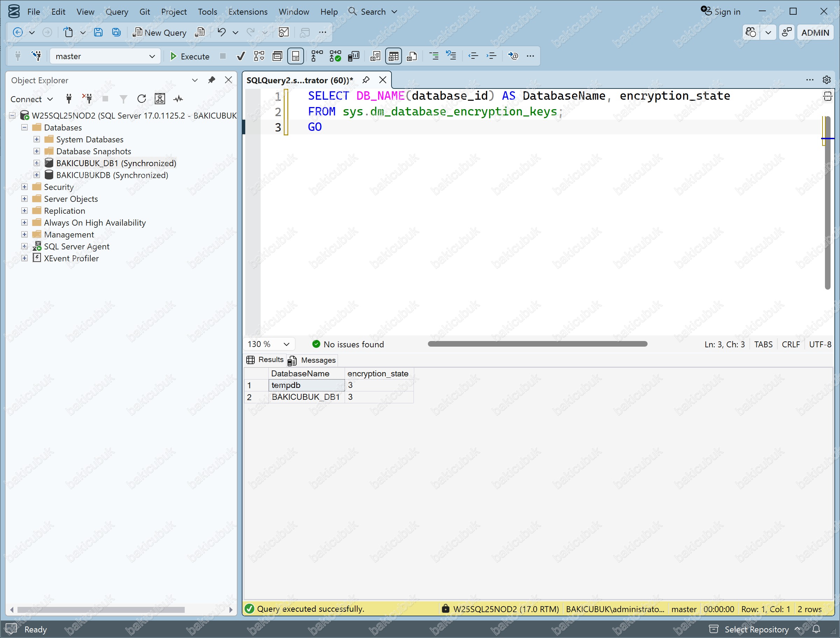Open the Tools menu
The height and width of the screenshot is (638, 840).
[x=207, y=12]
